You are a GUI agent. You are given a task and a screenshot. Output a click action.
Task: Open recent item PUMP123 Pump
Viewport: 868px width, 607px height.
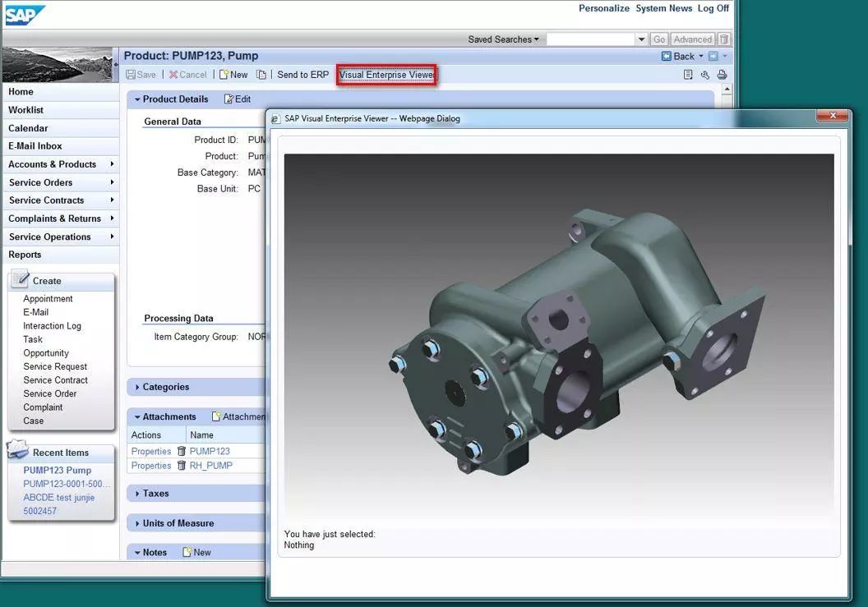(x=57, y=471)
